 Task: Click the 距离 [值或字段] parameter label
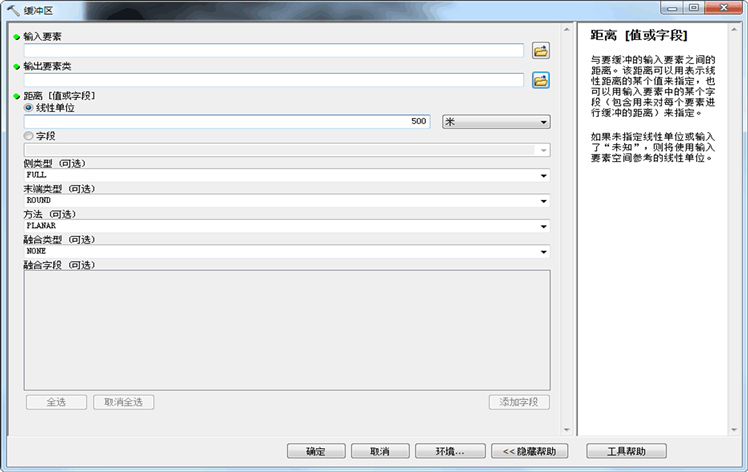60,96
